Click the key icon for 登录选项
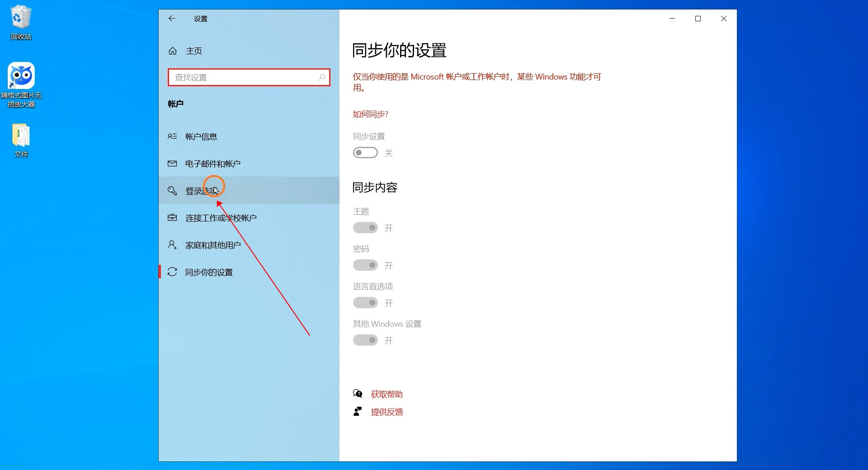The image size is (868, 470). click(x=172, y=191)
